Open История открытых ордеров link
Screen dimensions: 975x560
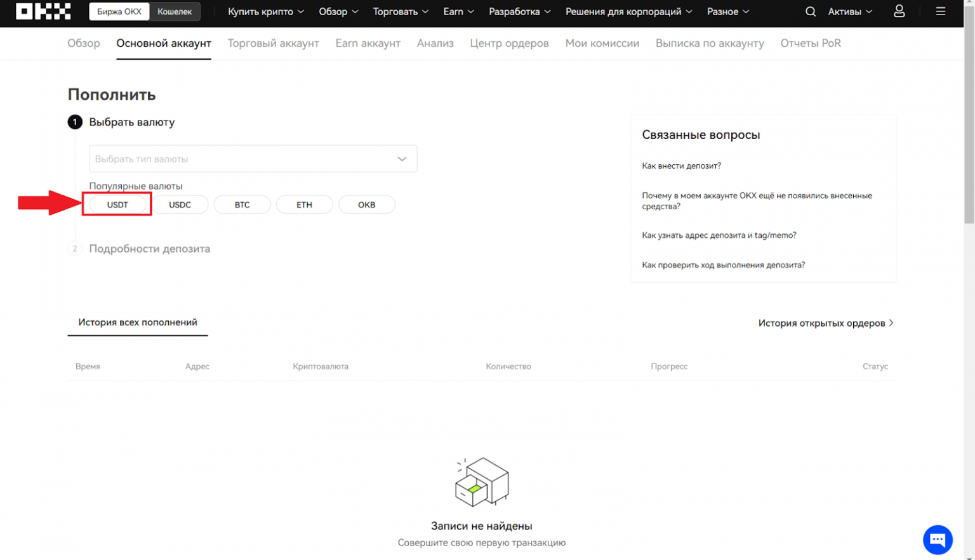click(x=825, y=323)
